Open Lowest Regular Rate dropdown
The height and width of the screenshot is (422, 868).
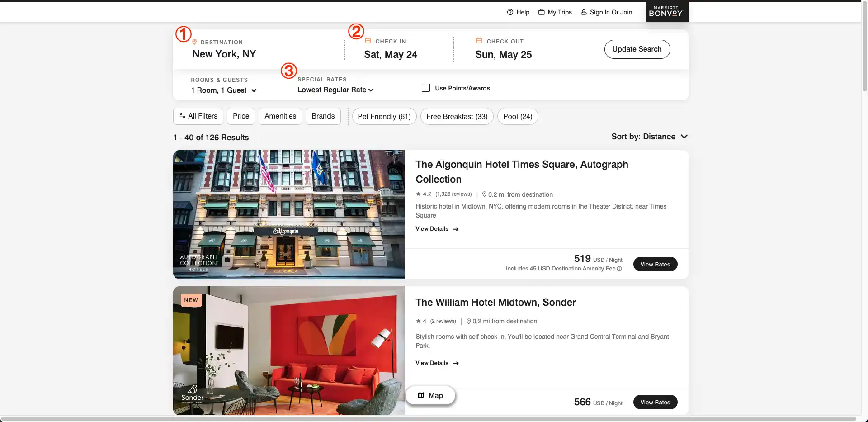(x=335, y=90)
